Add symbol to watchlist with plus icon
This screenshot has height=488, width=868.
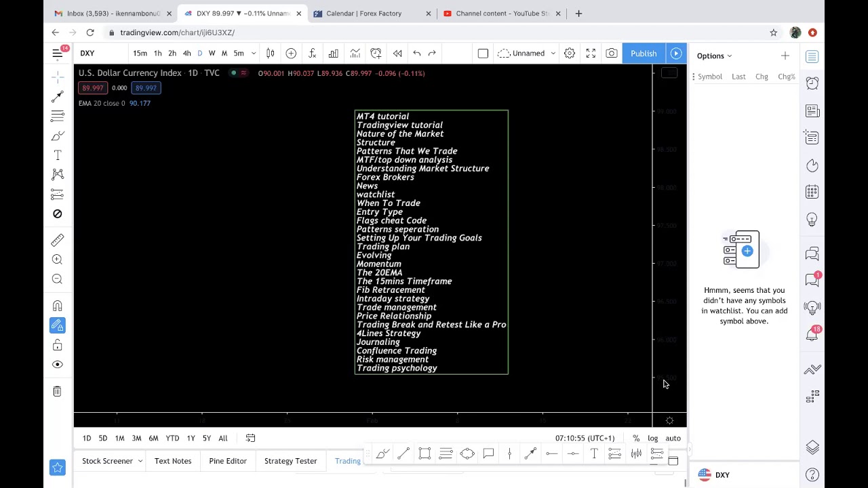click(785, 56)
